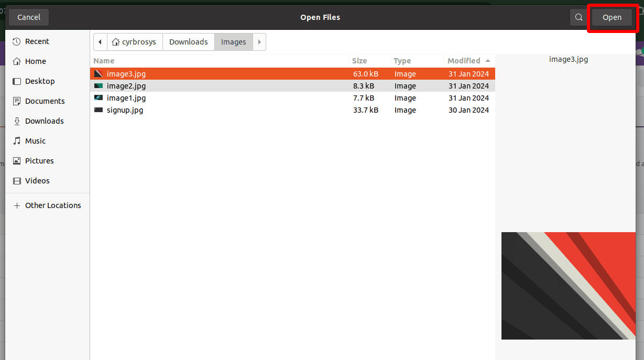The image size is (644, 360).
Task: Click the plus icon beside Other Locations
Action: click(x=17, y=205)
